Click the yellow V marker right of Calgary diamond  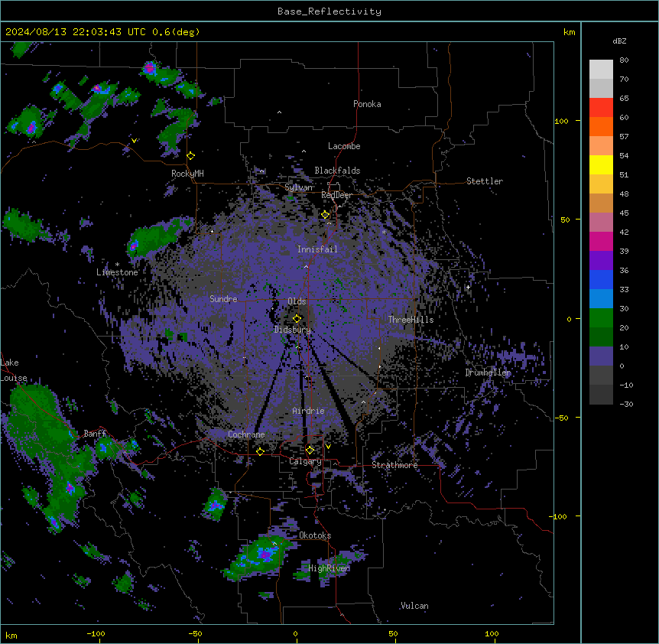coord(328,447)
